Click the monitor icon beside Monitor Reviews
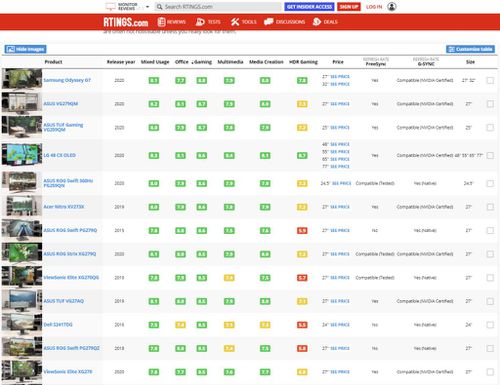Image resolution: width=500 pixels, height=385 pixels. click(110, 7)
